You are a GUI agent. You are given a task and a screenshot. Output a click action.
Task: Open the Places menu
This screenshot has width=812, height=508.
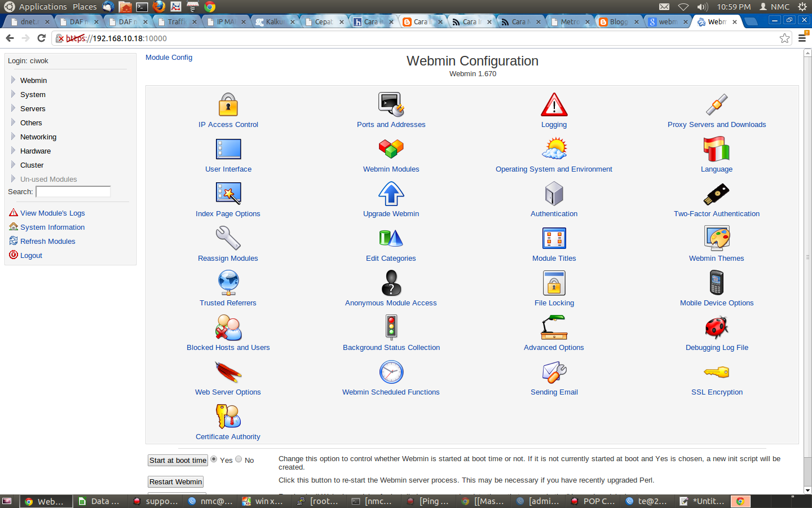pyautogui.click(x=85, y=7)
